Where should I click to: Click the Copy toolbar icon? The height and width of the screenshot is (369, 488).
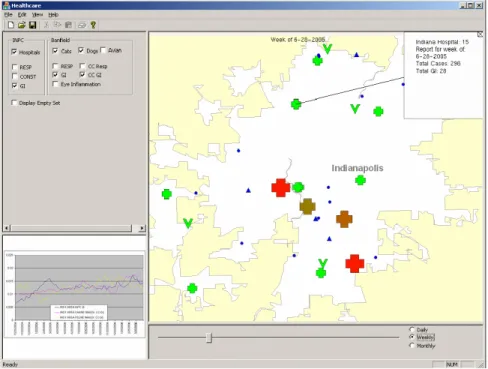coord(57,25)
